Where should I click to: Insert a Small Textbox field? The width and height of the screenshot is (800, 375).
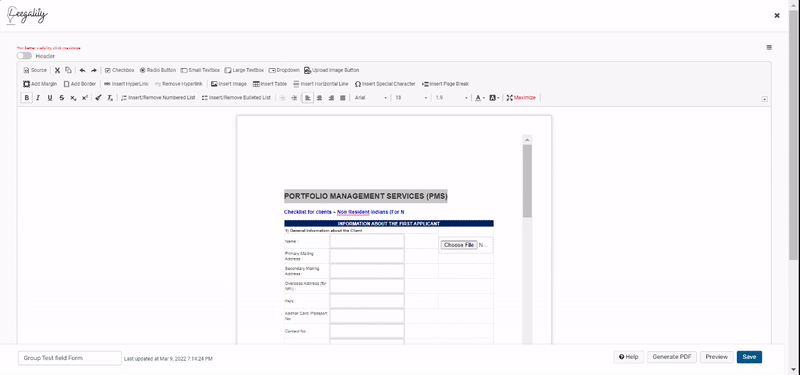tap(200, 70)
